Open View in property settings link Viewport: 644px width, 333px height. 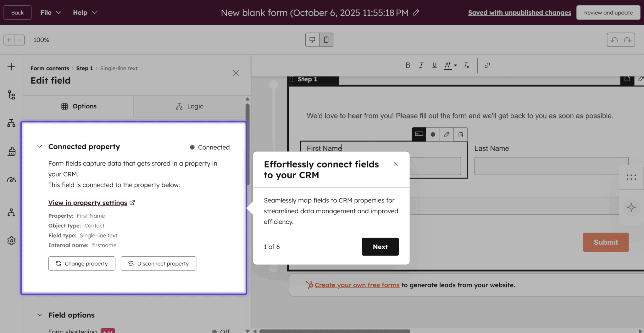[x=88, y=203]
